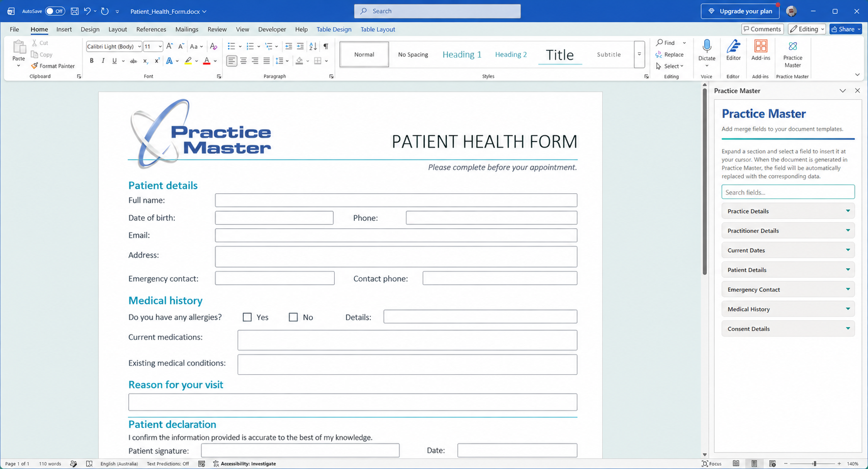Open the Design tab

point(90,30)
